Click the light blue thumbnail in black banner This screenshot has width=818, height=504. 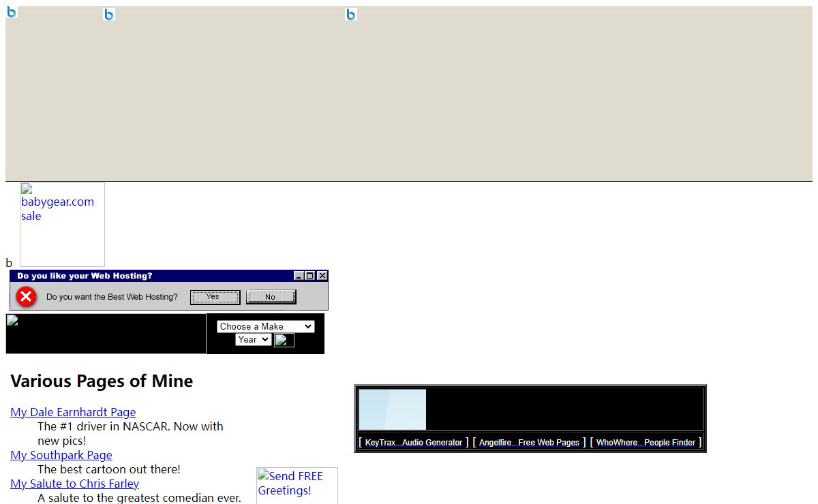[x=392, y=409]
